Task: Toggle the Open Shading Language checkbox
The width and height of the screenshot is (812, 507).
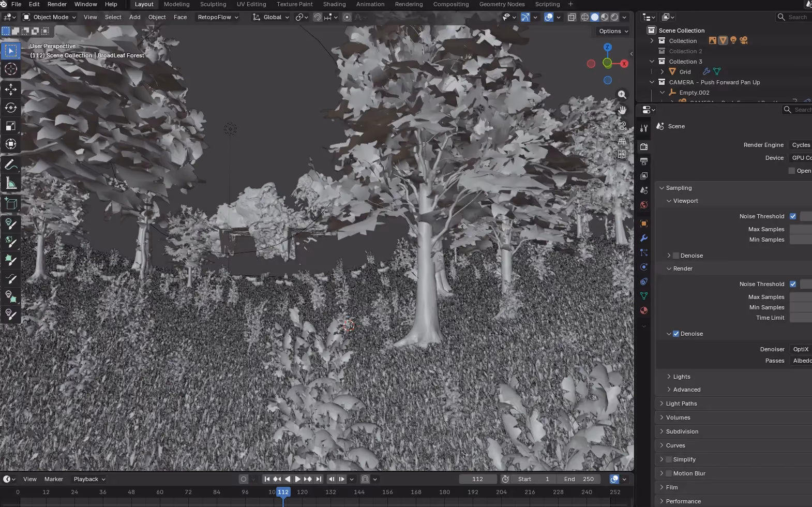Action: tap(792, 171)
